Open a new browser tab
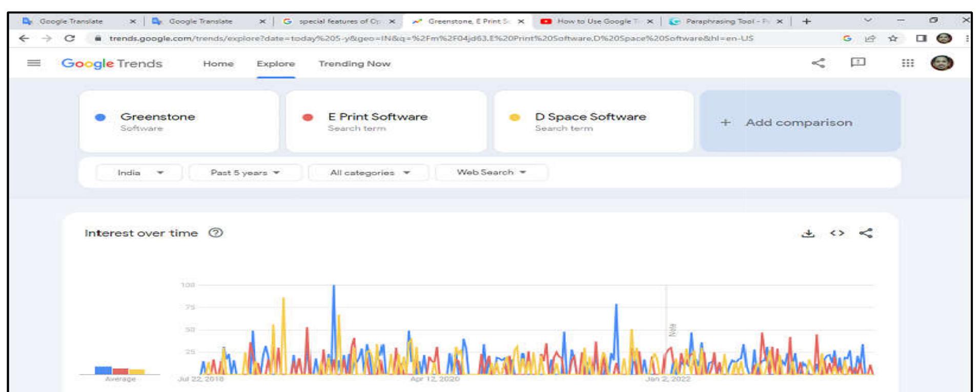980x392 pixels. [x=807, y=21]
